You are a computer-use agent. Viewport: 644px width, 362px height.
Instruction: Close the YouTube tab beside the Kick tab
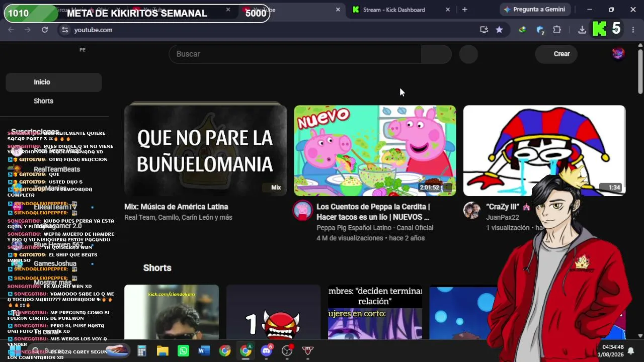[x=338, y=10]
